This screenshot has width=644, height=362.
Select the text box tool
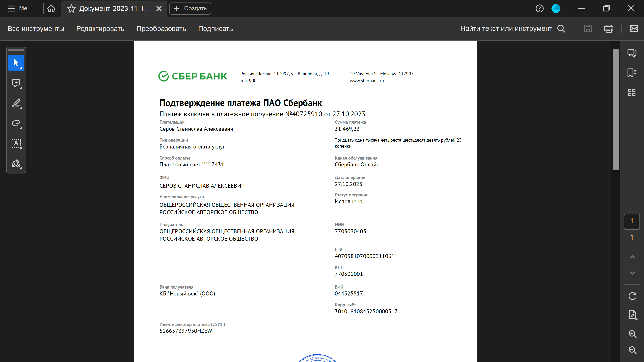[16, 143]
